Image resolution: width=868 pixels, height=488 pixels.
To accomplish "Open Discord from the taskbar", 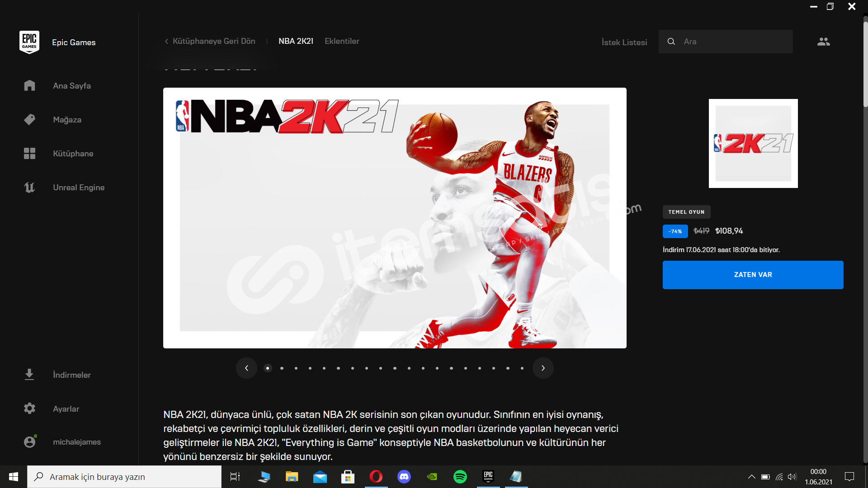I will tap(404, 477).
